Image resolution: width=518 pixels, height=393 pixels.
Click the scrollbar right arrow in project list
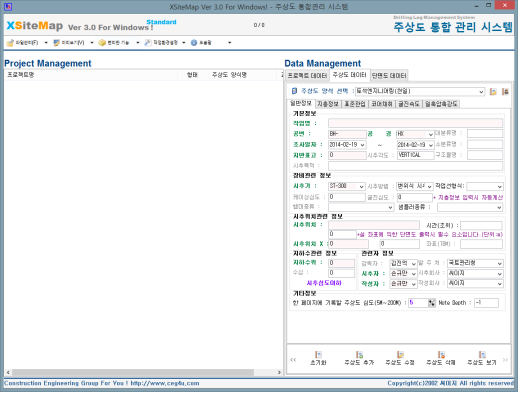pos(279,372)
